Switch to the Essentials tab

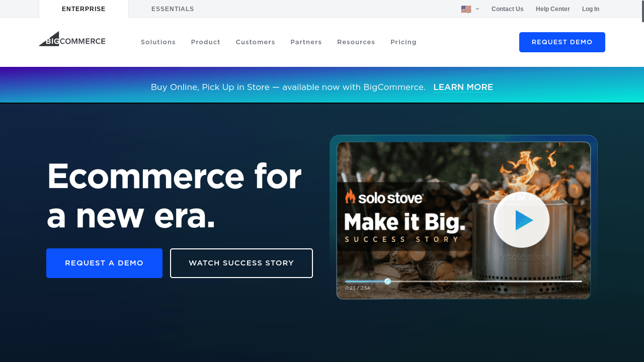(x=173, y=9)
